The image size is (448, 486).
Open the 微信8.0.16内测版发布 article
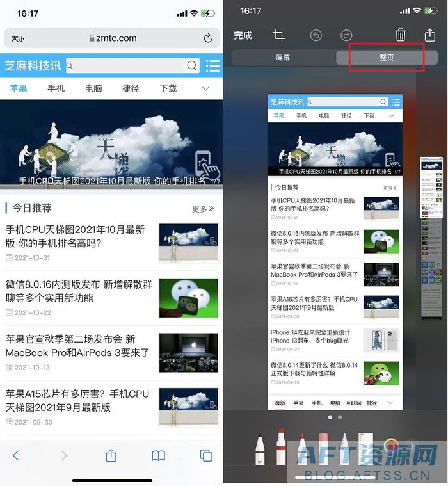79,291
